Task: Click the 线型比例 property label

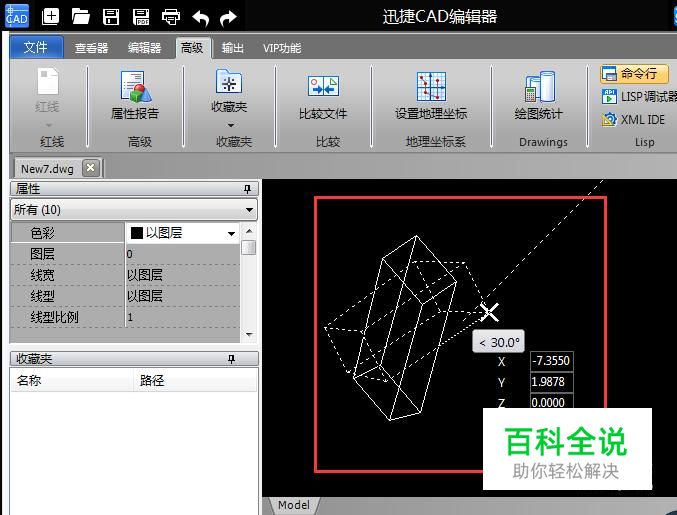Action: [54, 317]
